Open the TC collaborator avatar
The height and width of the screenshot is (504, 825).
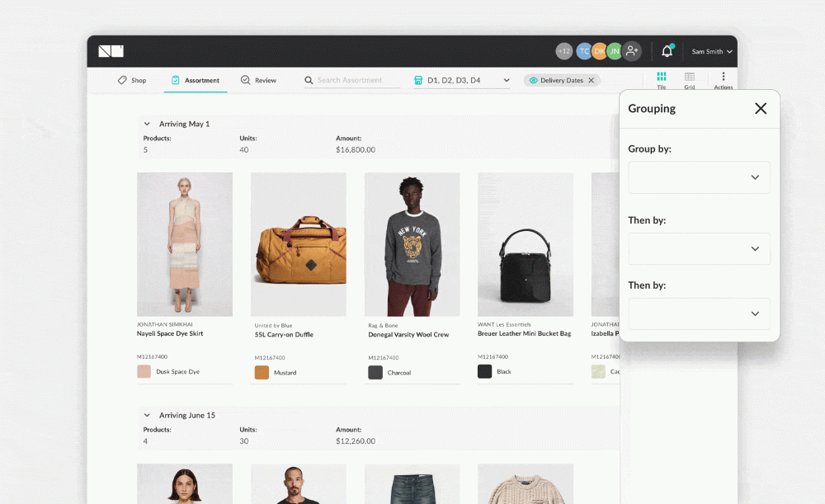584,50
